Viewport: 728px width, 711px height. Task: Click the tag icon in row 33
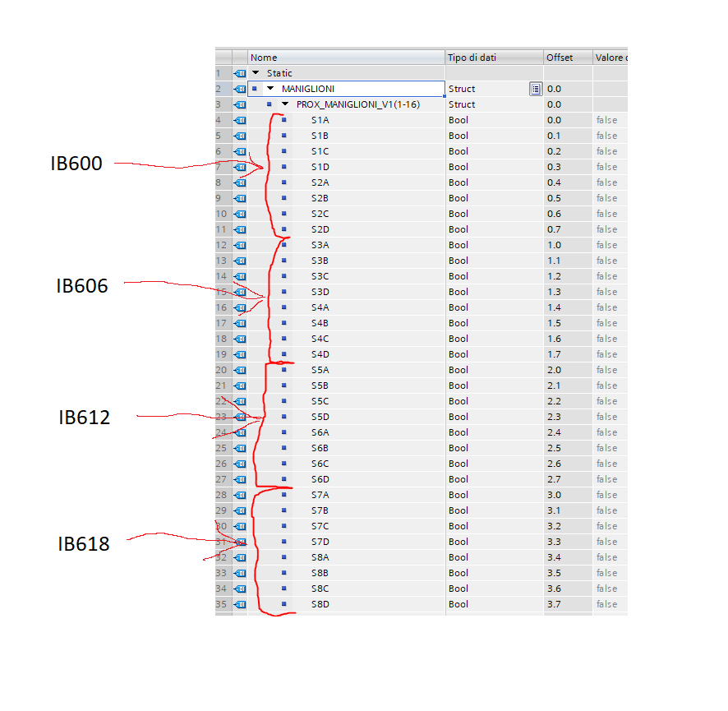click(240, 573)
